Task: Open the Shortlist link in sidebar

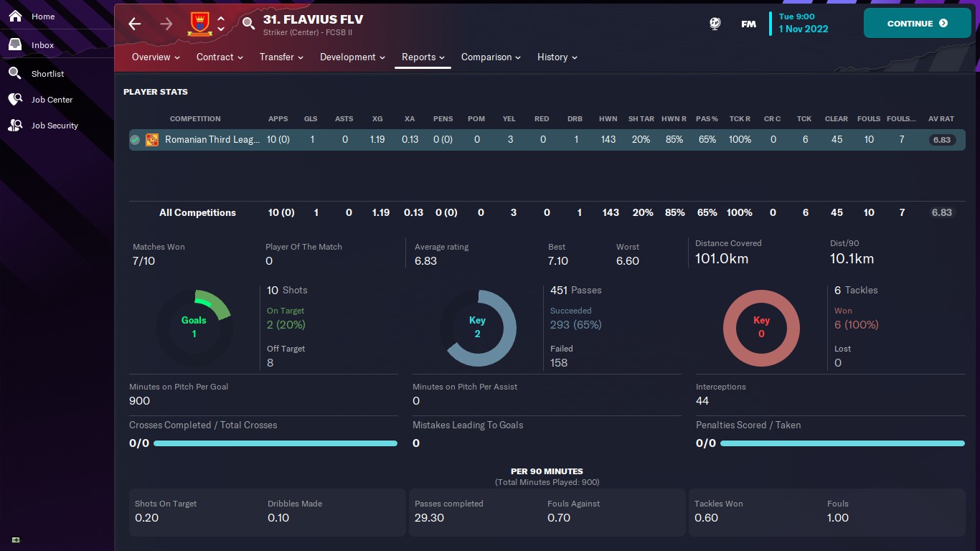Action: point(47,74)
